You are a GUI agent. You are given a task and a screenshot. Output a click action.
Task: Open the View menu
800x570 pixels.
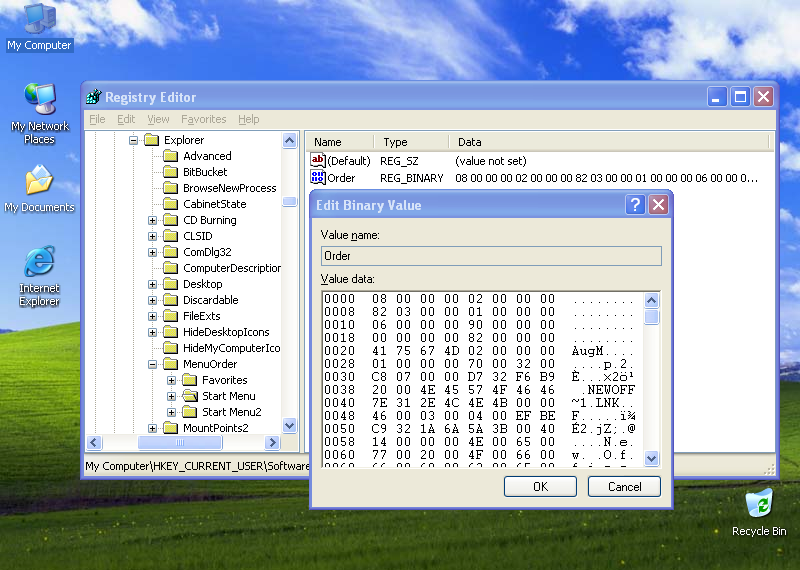pos(158,119)
